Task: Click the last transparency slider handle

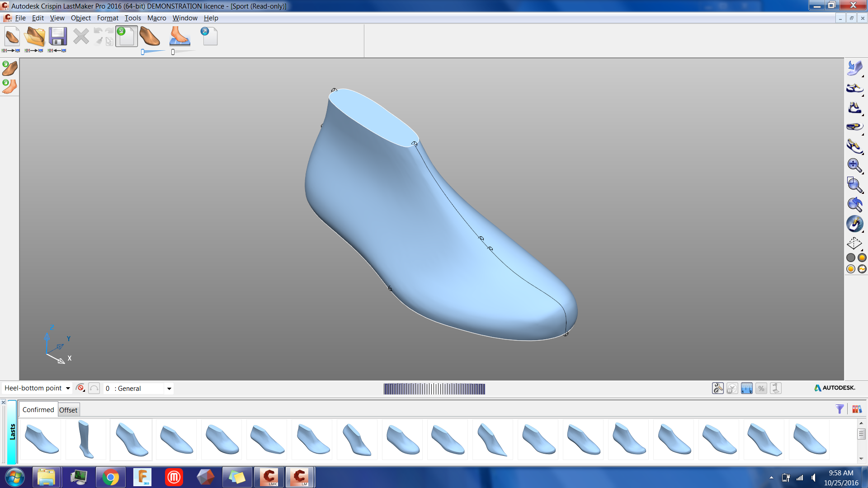Action: pos(143,52)
